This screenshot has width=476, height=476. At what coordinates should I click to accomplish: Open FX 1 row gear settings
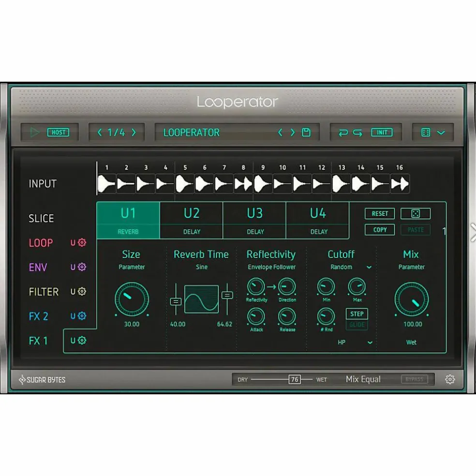82,340
